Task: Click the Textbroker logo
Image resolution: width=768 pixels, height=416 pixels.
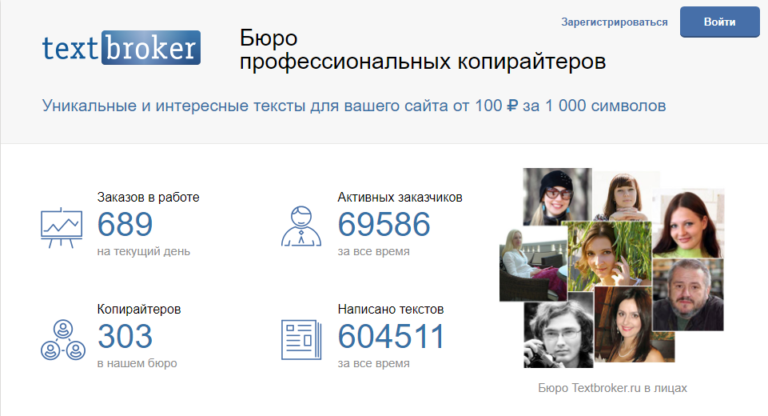Action: [x=121, y=49]
